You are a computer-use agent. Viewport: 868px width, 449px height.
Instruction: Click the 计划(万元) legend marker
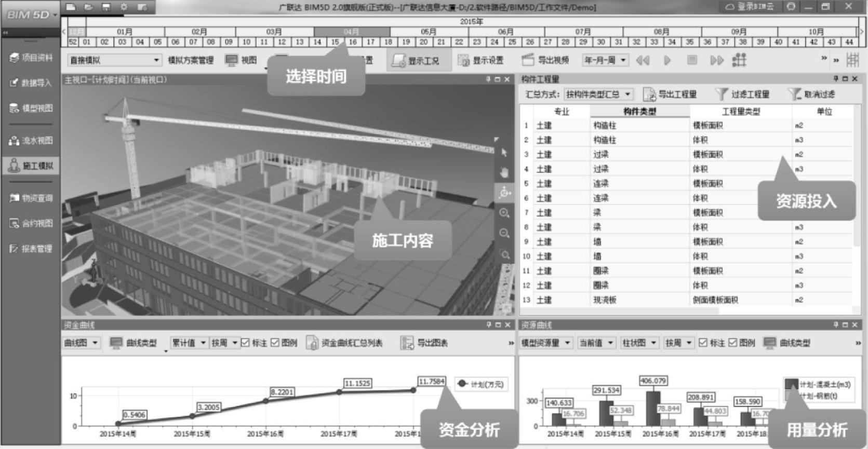click(462, 384)
